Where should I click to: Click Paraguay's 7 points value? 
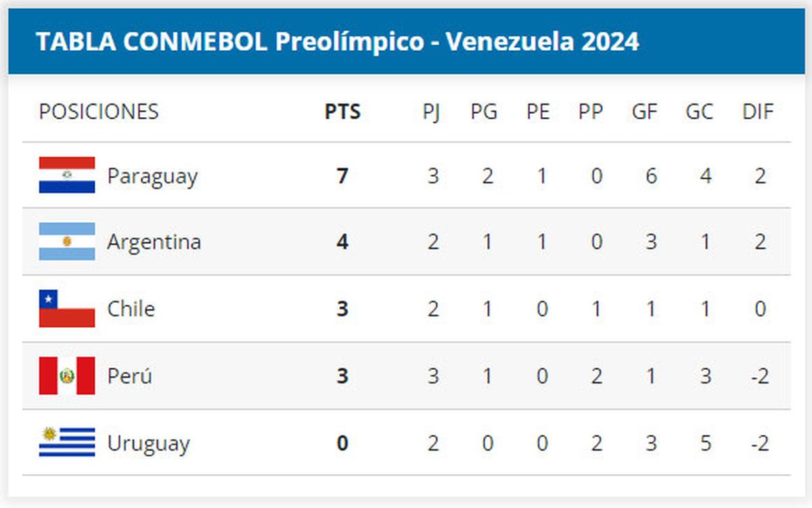(342, 176)
